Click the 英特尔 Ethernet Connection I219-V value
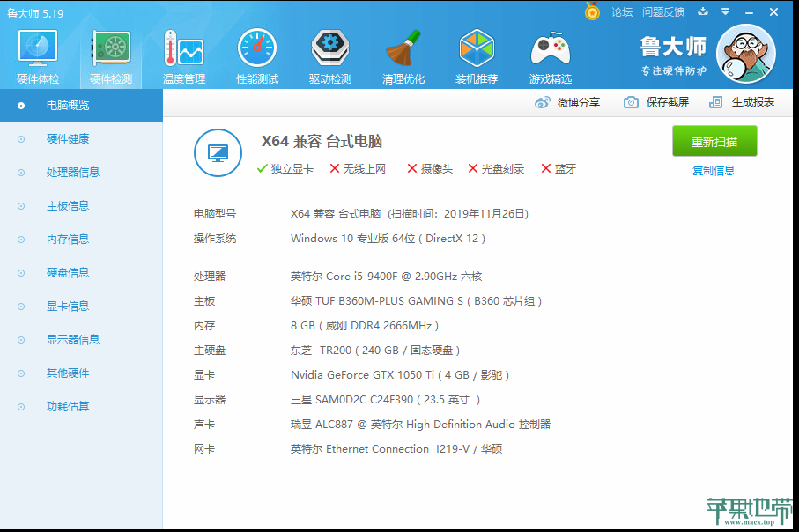 (396, 449)
